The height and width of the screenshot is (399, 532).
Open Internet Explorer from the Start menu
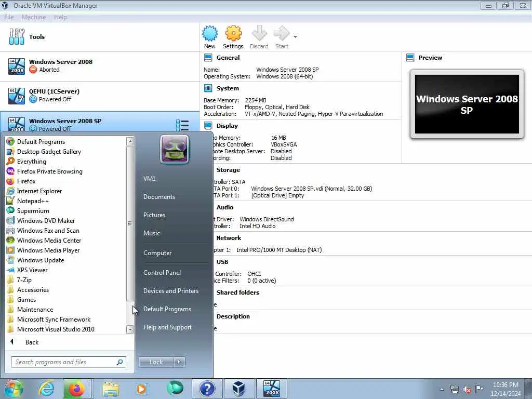click(x=66, y=191)
